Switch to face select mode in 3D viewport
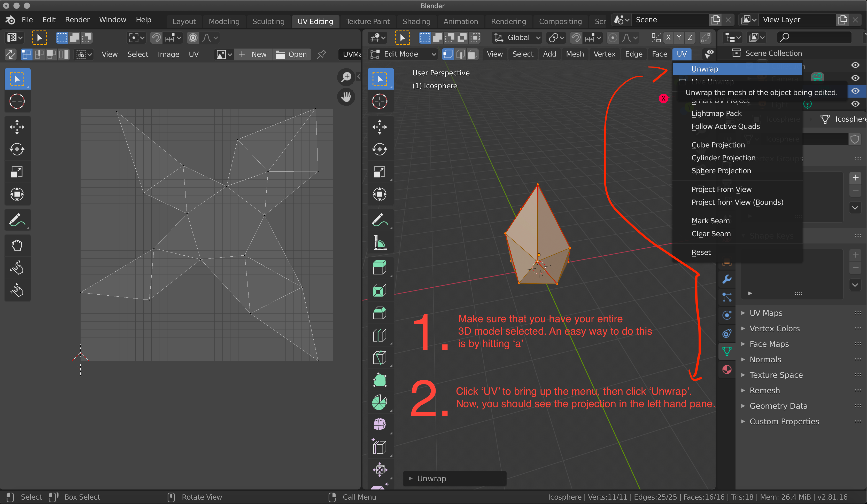This screenshot has height=504, width=867. coord(473,54)
